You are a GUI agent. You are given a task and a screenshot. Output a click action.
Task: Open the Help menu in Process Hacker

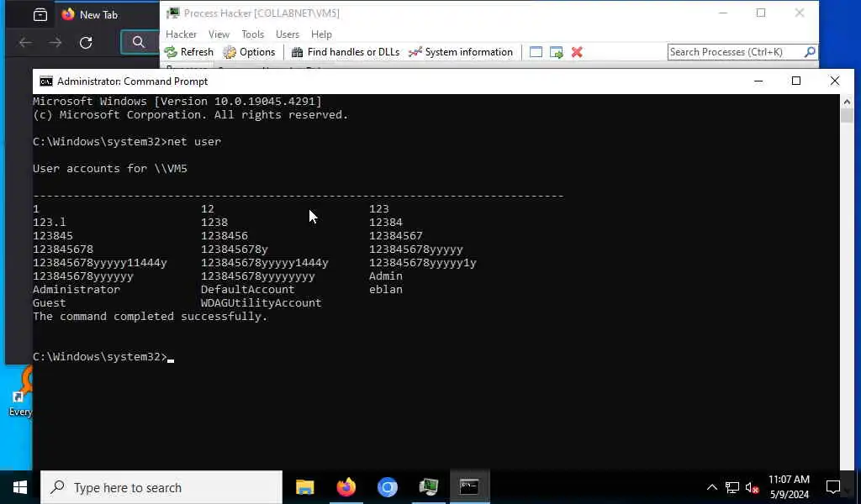point(321,34)
